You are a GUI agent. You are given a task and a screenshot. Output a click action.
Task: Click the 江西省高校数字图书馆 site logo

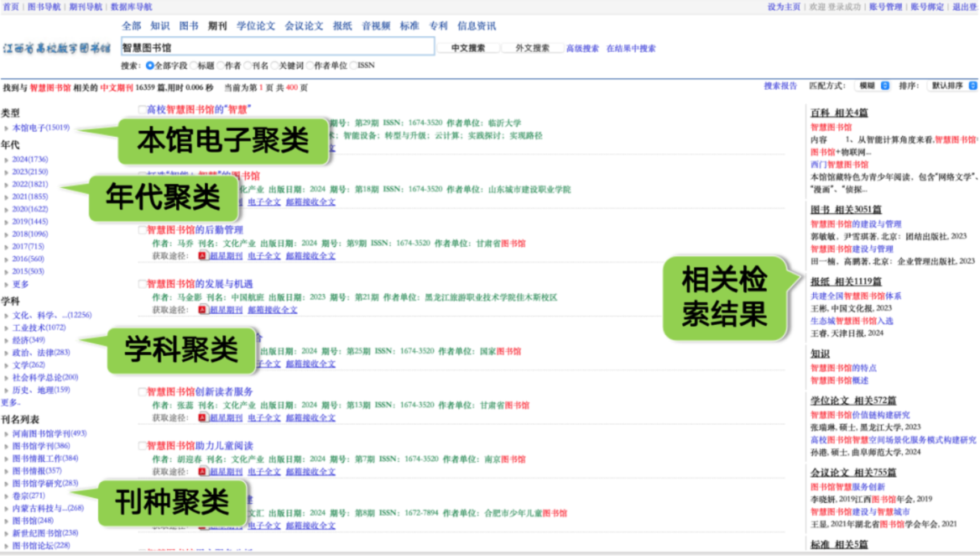(x=57, y=48)
